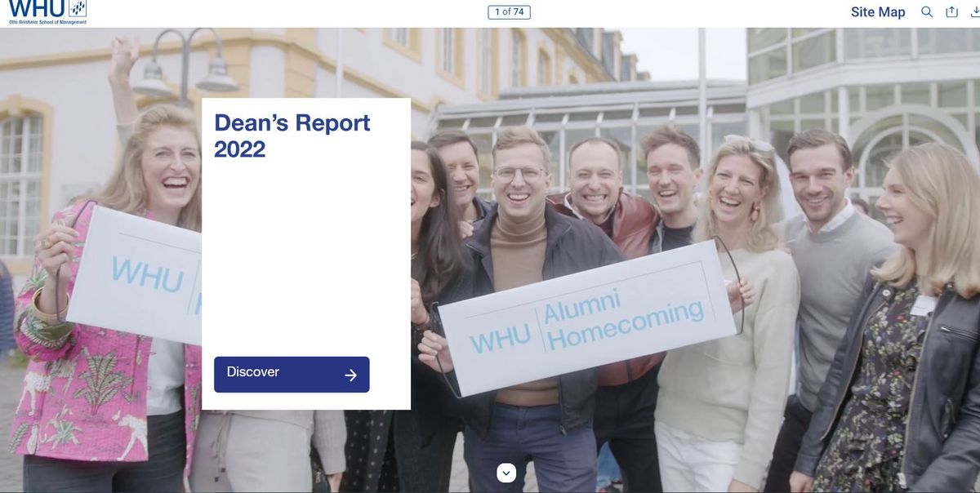Click the arrow inside Discover button

351,375
